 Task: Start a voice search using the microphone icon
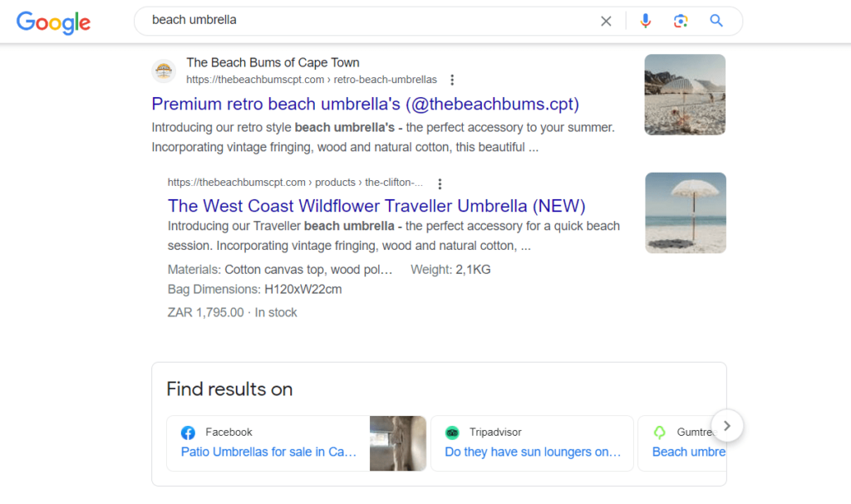pos(646,21)
